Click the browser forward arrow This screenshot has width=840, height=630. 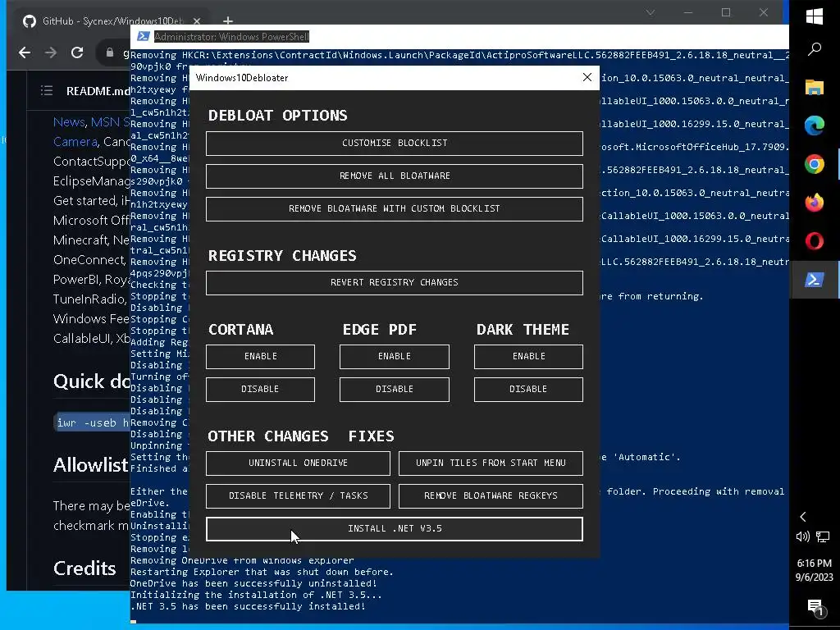50,52
